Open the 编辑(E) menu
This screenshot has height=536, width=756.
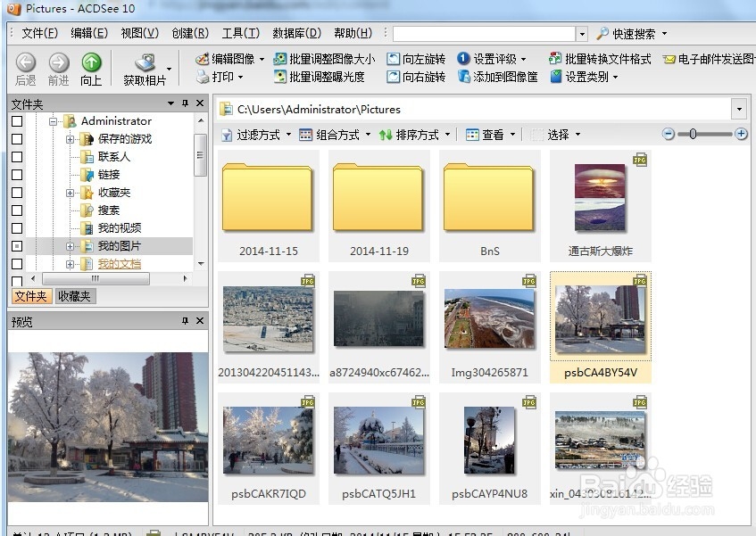[x=89, y=33]
